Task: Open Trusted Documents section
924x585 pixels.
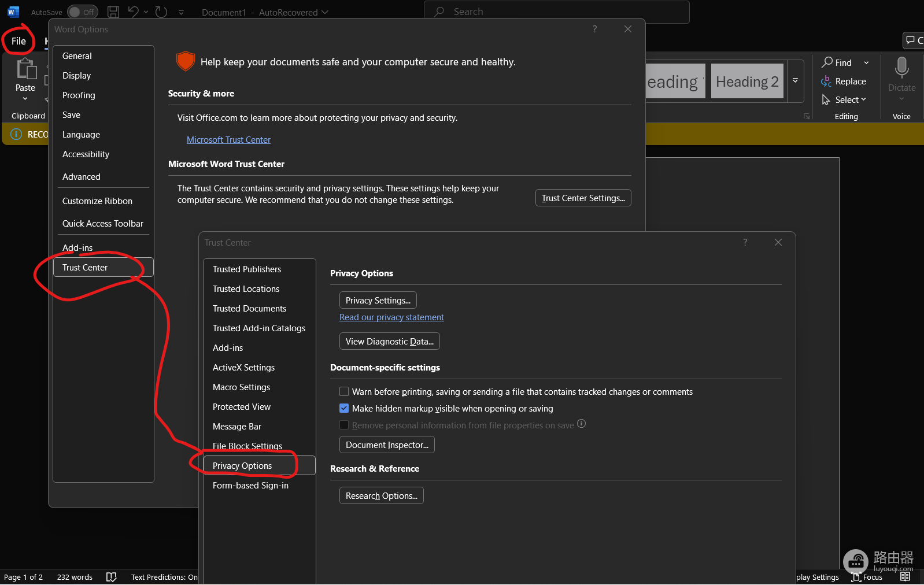Action: click(260, 309)
